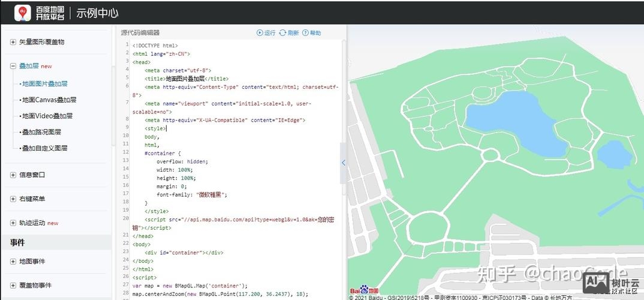Select the 叠加路况图层 example
This screenshot has height=300, width=644.
click(41, 132)
